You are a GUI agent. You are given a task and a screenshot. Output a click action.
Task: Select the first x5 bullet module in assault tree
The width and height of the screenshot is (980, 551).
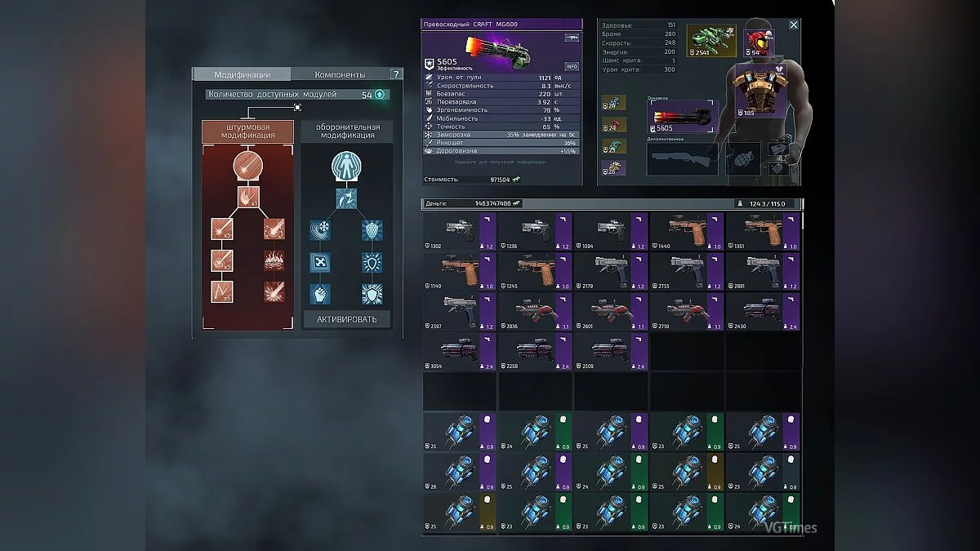(222, 229)
